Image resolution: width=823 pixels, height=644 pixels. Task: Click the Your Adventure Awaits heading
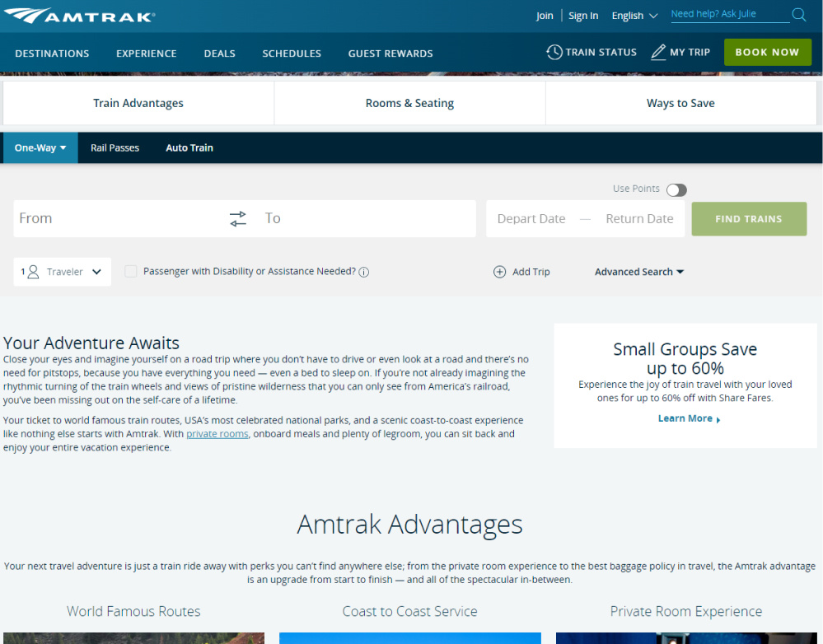tap(91, 343)
